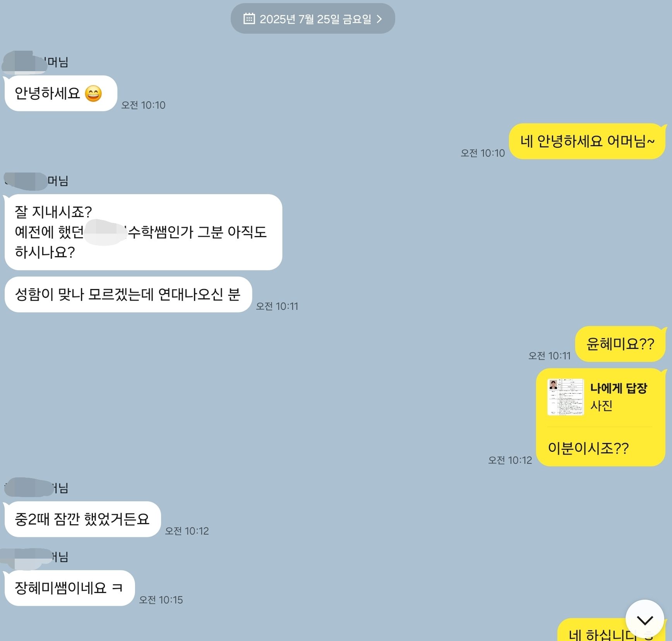Select the 네 안녕하세요 어머님~ bubble
Image resolution: width=672 pixels, height=641 pixels.
(587, 141)
